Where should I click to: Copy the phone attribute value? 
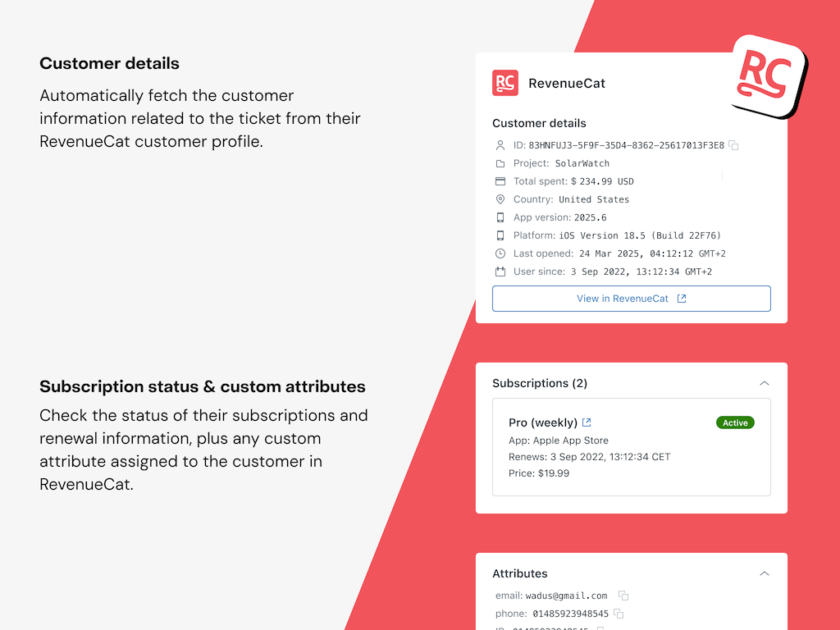[619, 614]
